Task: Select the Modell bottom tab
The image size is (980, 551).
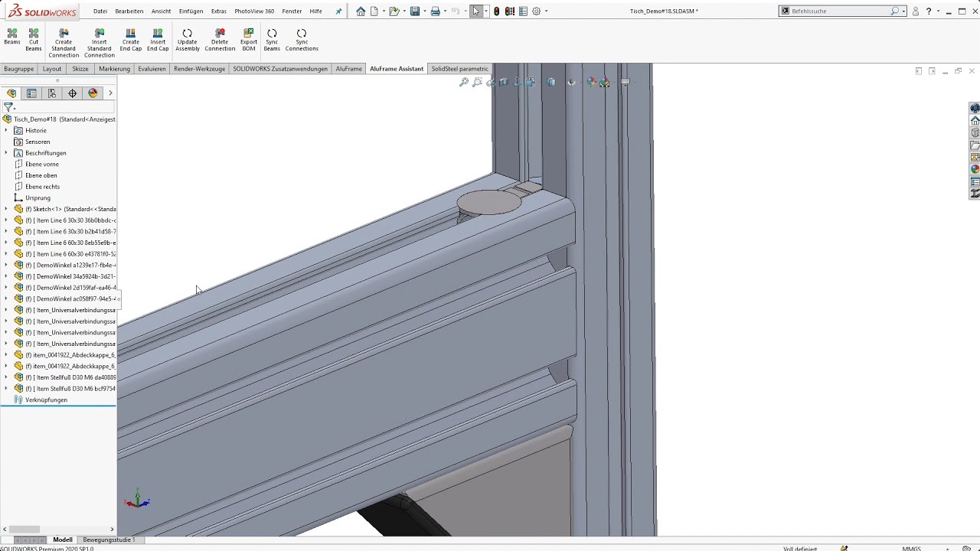Action: pos(63,540)
